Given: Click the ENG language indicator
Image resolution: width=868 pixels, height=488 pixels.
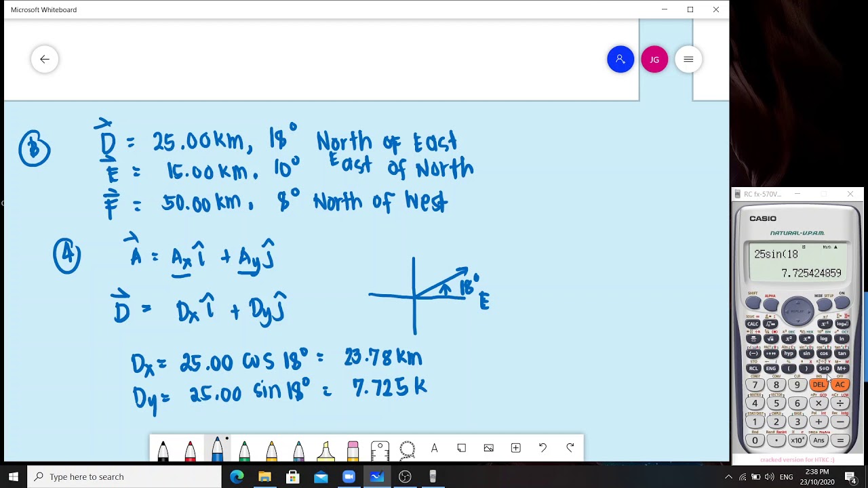Looking at the screenshot, I should 787,476.
